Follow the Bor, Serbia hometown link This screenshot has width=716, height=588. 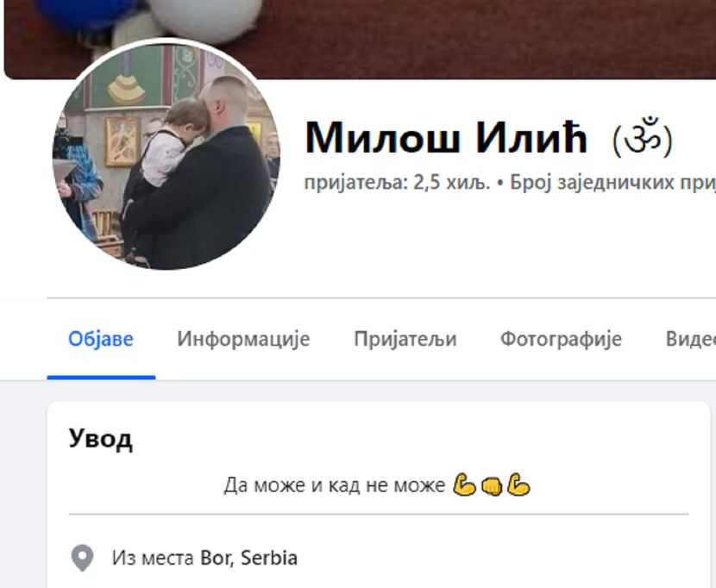[x=248, y=558]
